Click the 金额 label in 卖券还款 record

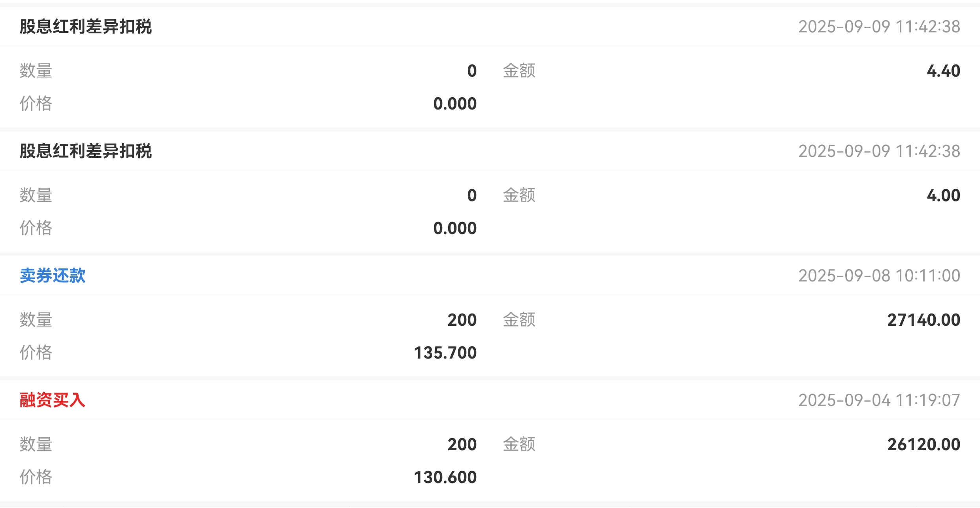tap(519, 320)
